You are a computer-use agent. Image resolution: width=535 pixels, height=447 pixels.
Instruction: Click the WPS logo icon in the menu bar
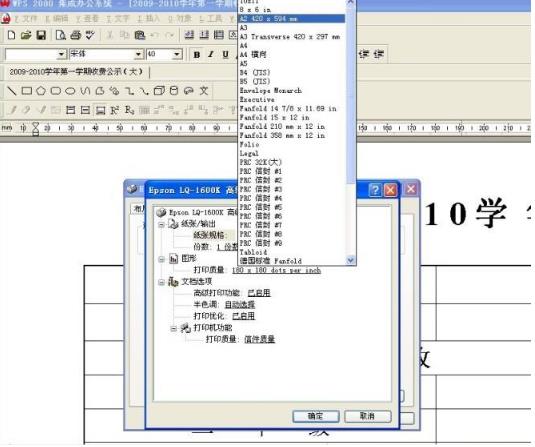(x=5, y=18)
